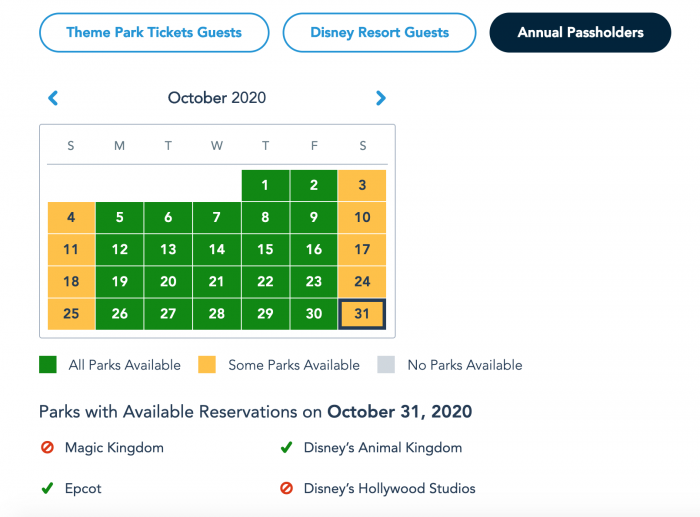Select the Annual Passholders button
Viewport: 700px width, 517px height.
[580, 33]
